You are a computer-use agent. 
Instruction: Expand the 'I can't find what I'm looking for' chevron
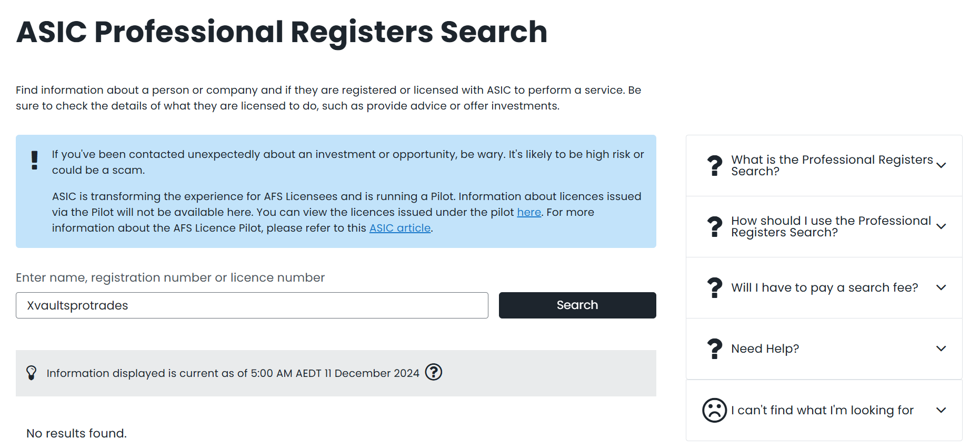click(942, 410)
